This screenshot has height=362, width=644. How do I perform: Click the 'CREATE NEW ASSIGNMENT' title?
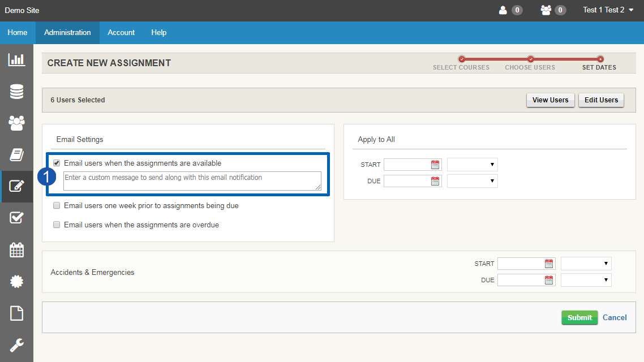pos(109,63)
